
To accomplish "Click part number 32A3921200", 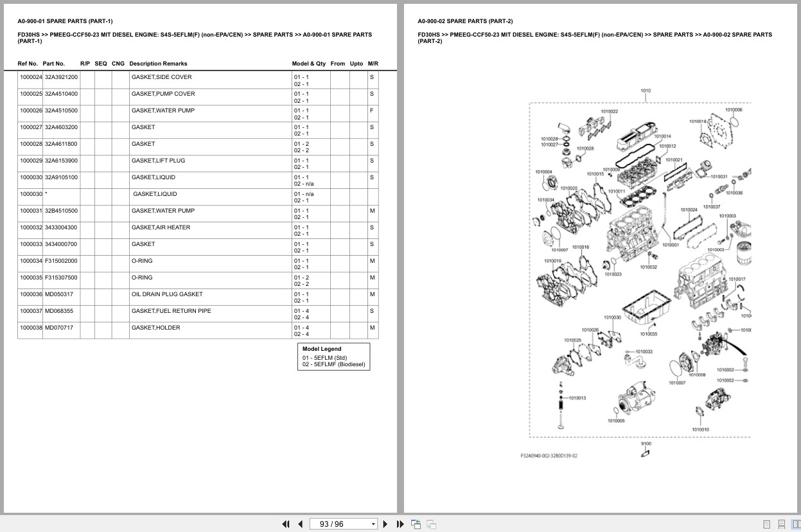I will [x=61, y=77].
